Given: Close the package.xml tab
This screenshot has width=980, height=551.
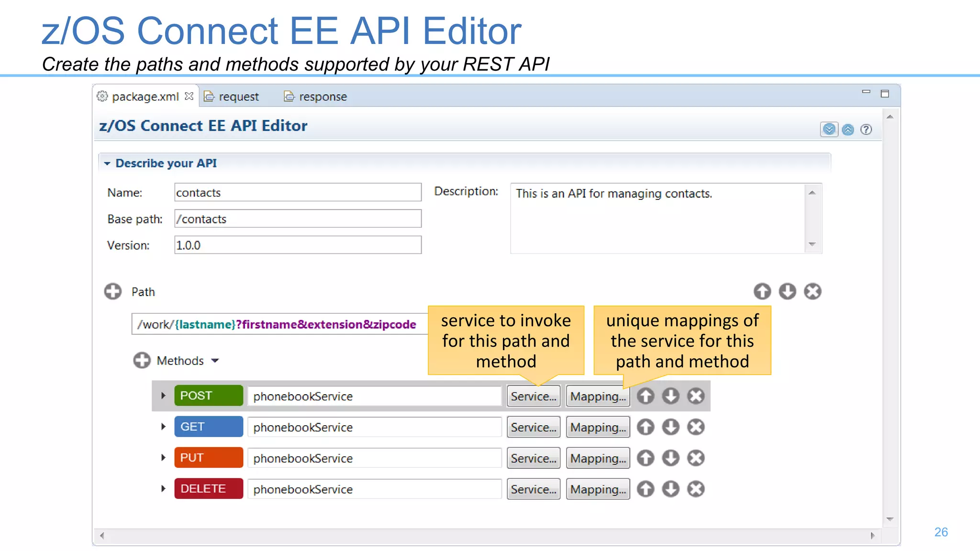Looking at the screenshot, I should (x=189, y=96).
